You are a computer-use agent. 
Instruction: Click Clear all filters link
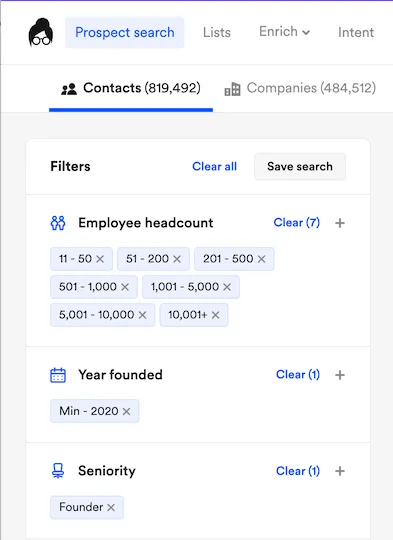214,166
